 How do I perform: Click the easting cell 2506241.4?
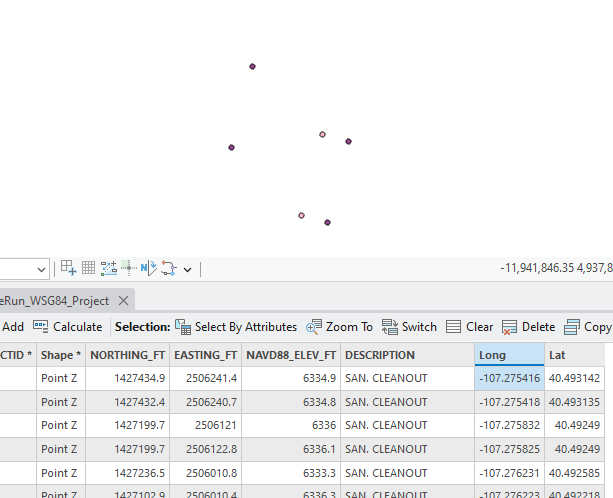tap(206, 378)
